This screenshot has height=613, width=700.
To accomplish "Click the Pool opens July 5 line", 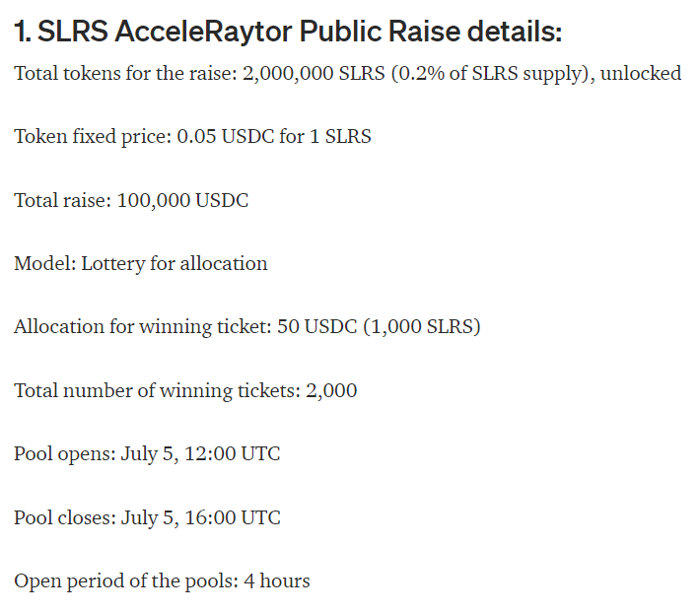I will coord(147,454).
